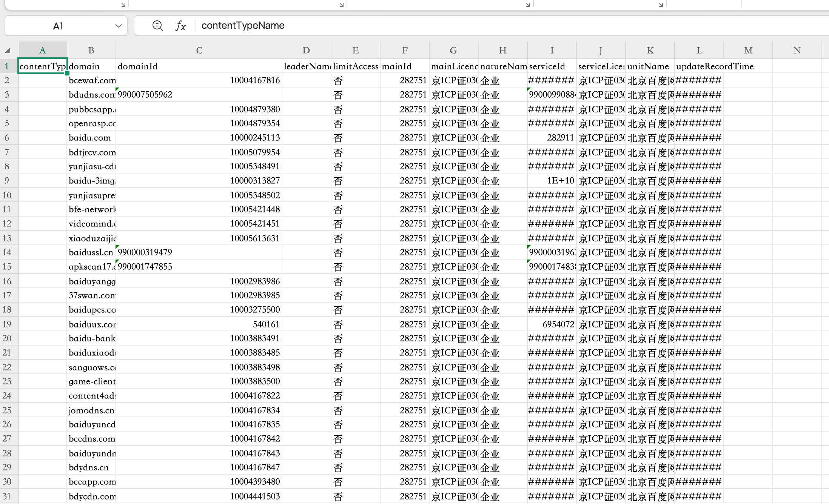Select column G header
This screenshot has width=829, height=504.
[x=454, y=50]
